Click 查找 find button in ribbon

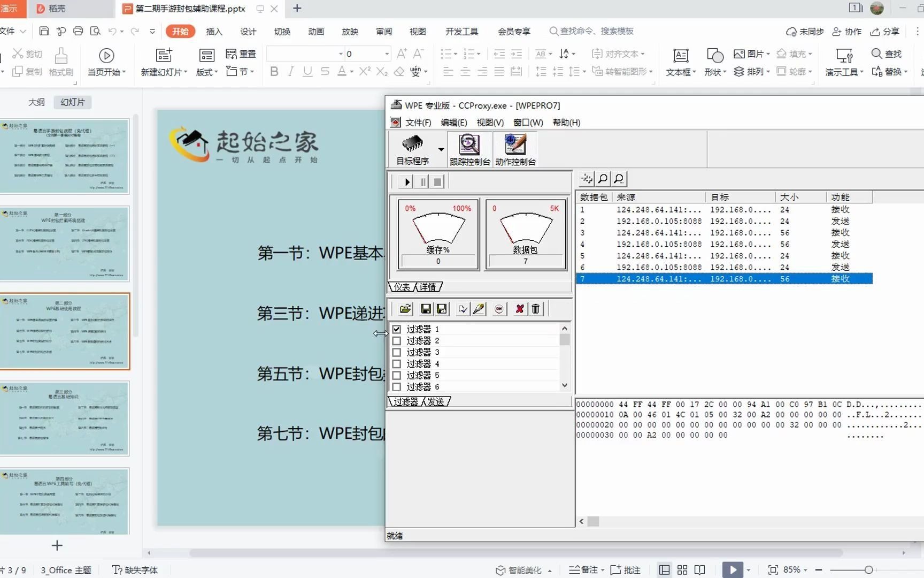pos(887,54)
